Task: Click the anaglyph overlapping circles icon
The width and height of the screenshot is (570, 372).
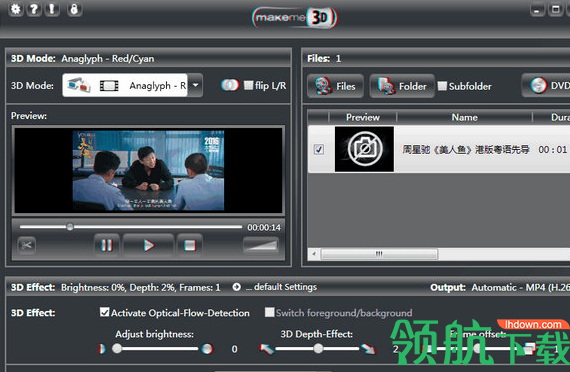Action: 230,85
